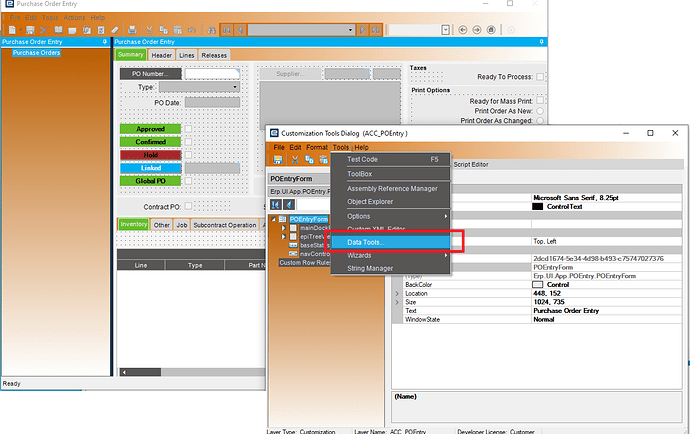The width and height of the screenshot is (690, 434).
Task: Click New icon in Purchase Order Entry toolbar
Action: tap(12, 30)
